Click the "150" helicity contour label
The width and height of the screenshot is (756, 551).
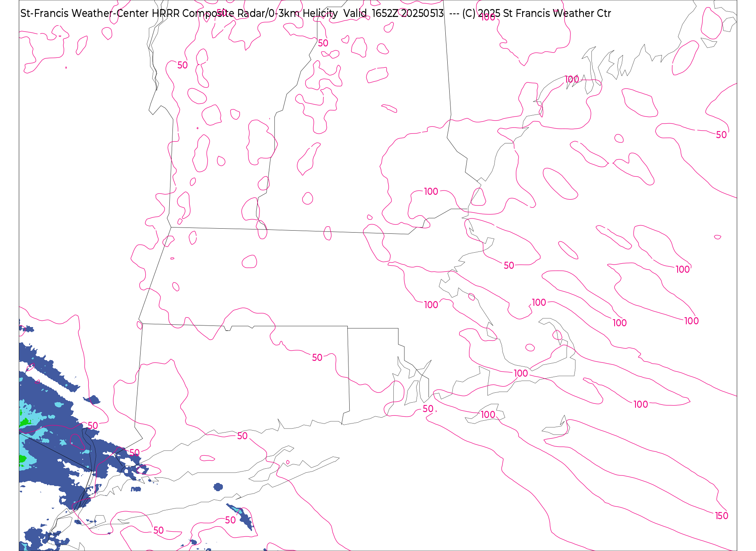coord(721,516)
